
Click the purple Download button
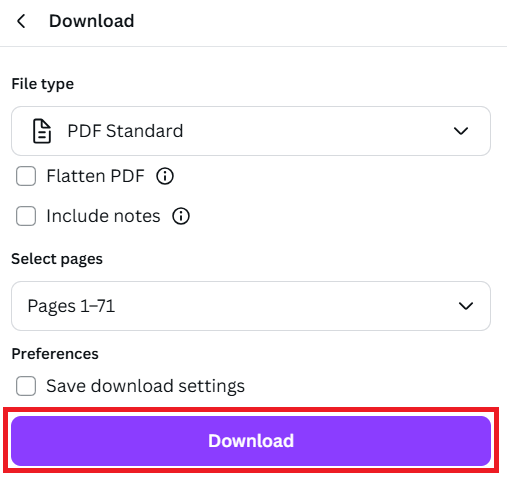[251, 441]
